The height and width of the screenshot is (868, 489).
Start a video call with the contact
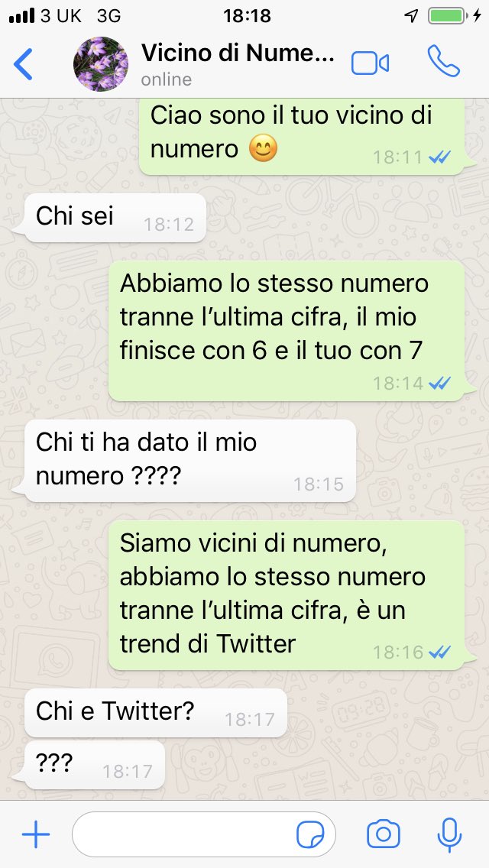coord(370,63)
